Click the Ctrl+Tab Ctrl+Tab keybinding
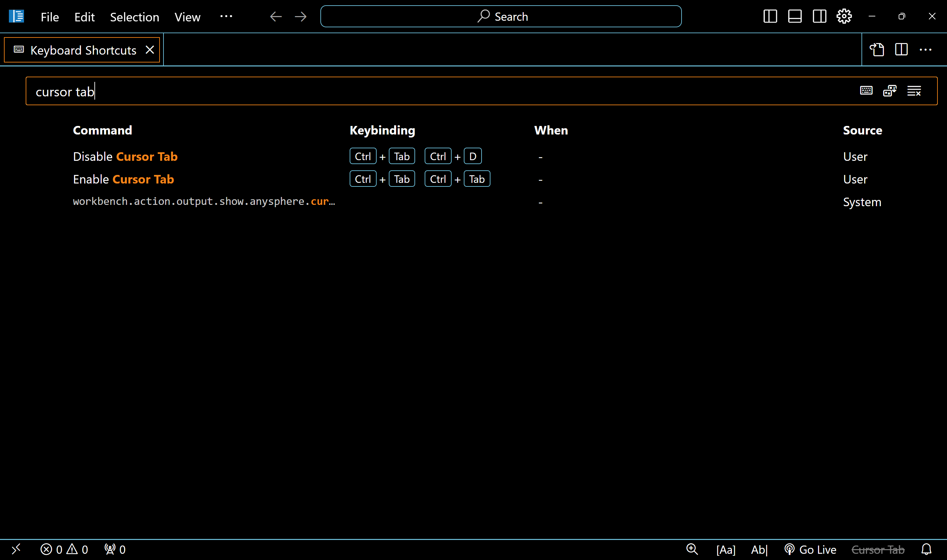Viewport: 947px width, 560px height. click(x=420, y=179)
